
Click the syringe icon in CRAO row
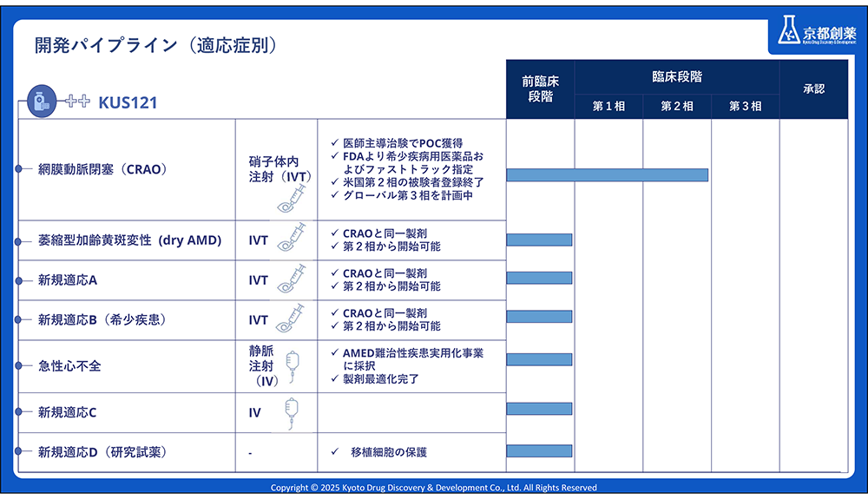pyautogui.click(x=291, y=199)
